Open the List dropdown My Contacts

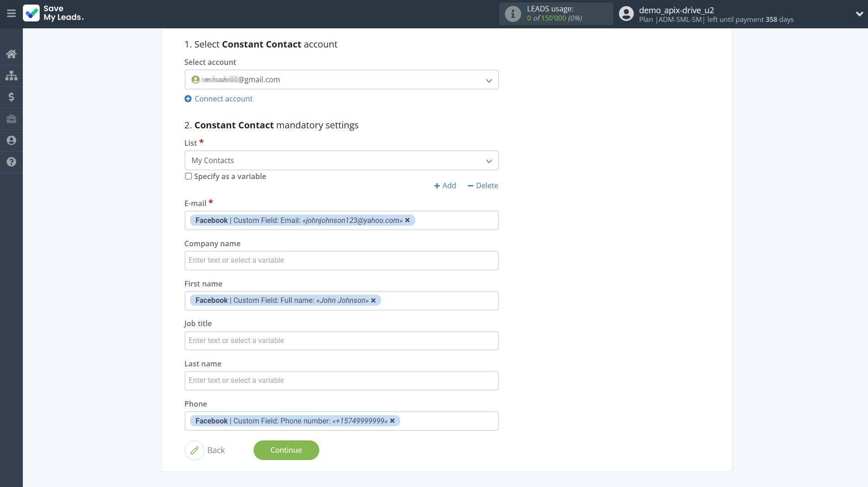[341, 161]
